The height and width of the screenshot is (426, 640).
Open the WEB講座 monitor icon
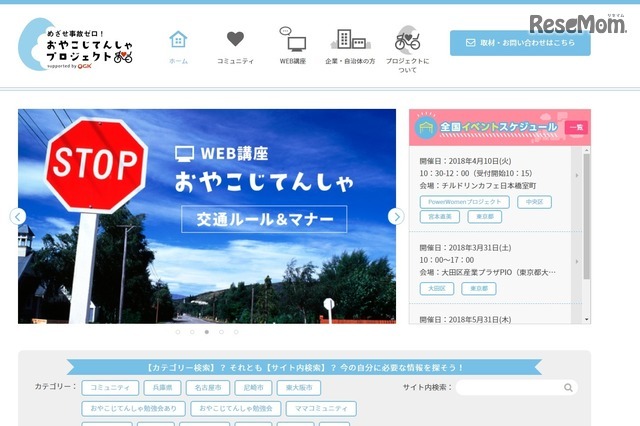coord(292,40)
